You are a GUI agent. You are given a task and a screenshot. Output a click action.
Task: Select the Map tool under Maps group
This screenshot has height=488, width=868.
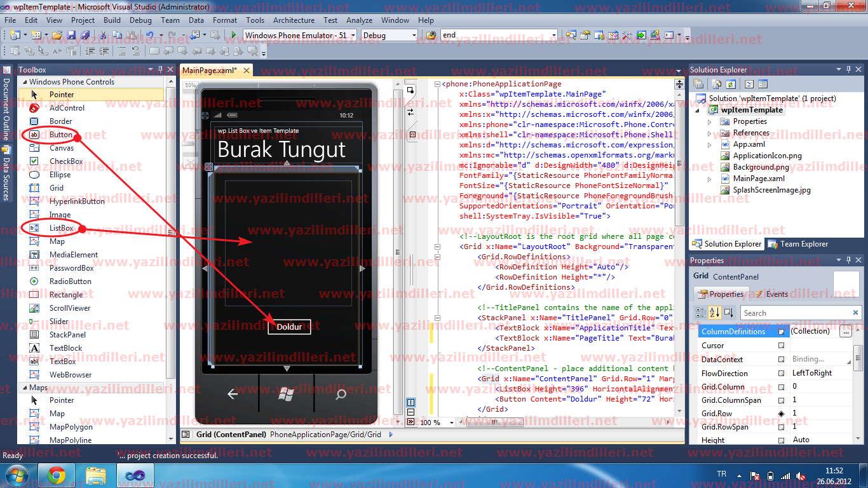pos(57,413)
